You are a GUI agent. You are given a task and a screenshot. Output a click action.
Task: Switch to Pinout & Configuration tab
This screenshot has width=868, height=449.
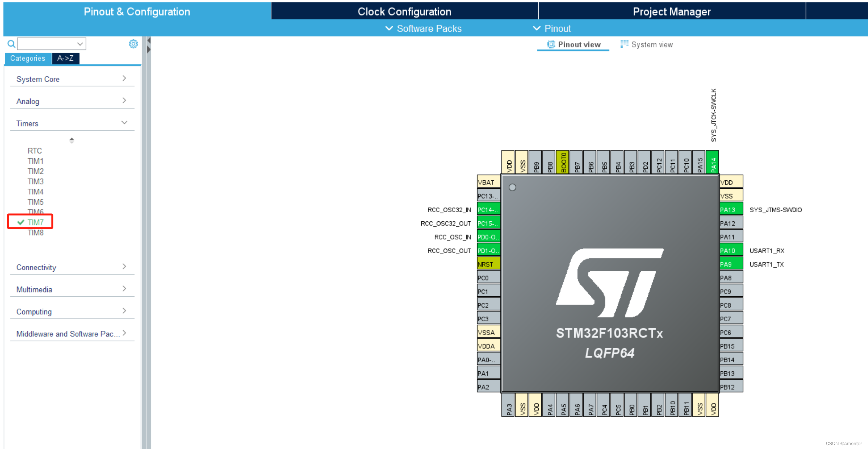coord(137,11)
